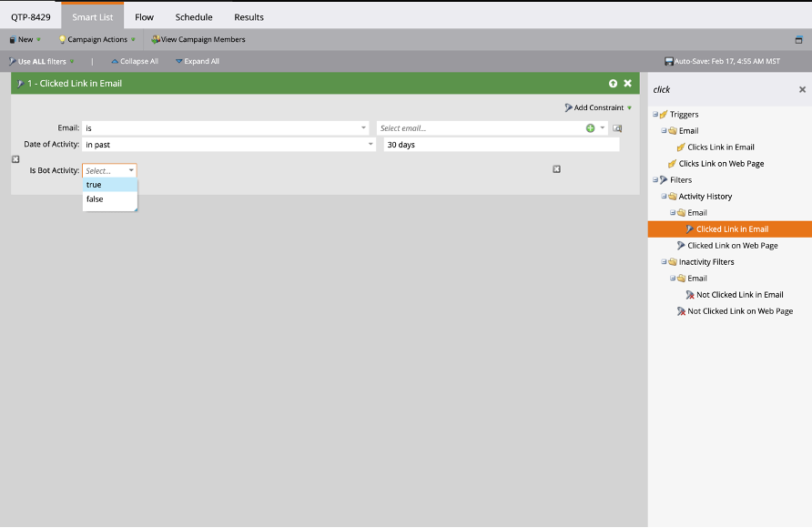Clear the click search in right panel
The image size is (812, 528).
coord(802,89)
